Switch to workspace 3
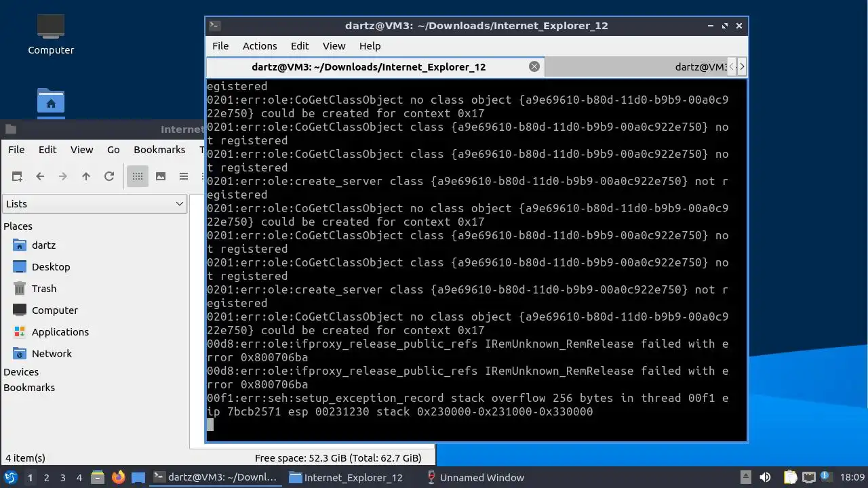This screenshot has width=868, height=488. 62,478
